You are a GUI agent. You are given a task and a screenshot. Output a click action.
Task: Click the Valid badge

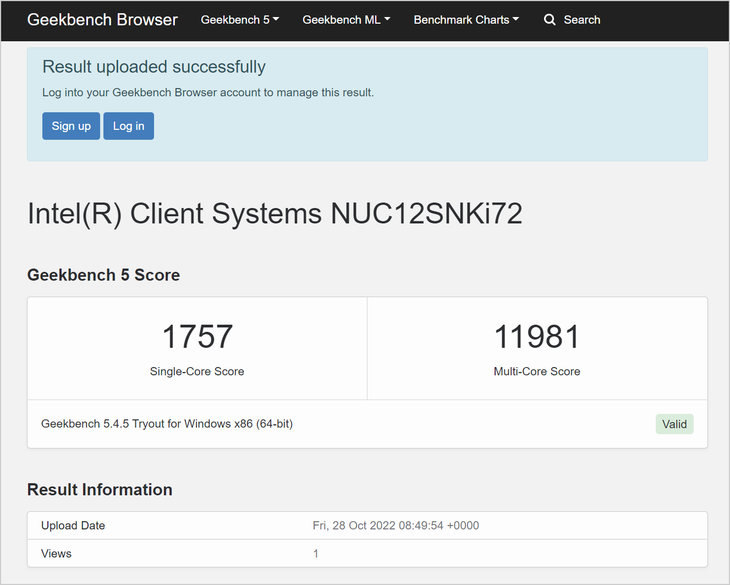674,424
